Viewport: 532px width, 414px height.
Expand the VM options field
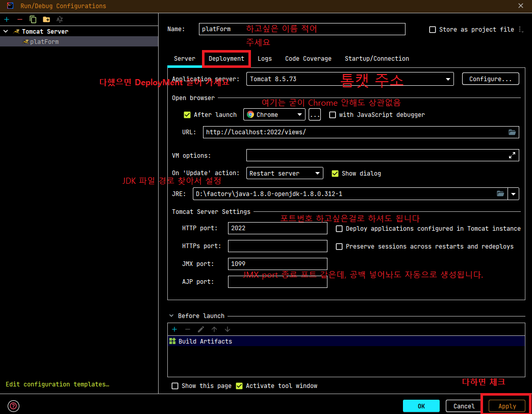pyautogui.click(x=512, y=155)
